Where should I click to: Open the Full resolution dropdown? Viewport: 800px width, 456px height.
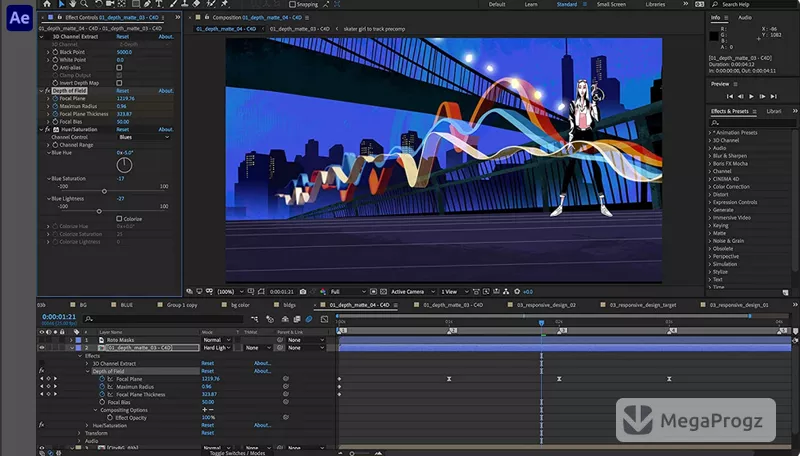pyautogui.click(x=348, y=292)
